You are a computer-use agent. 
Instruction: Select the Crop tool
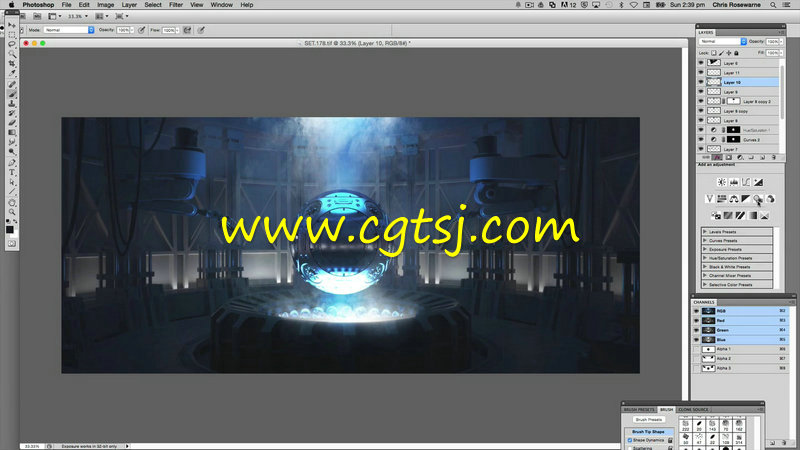click(12, 64)
